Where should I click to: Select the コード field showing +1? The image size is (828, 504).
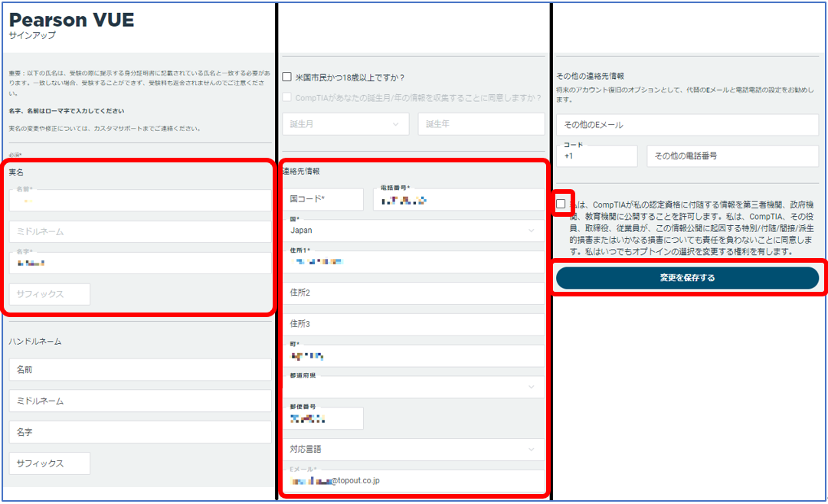click(x=597, y=156)
